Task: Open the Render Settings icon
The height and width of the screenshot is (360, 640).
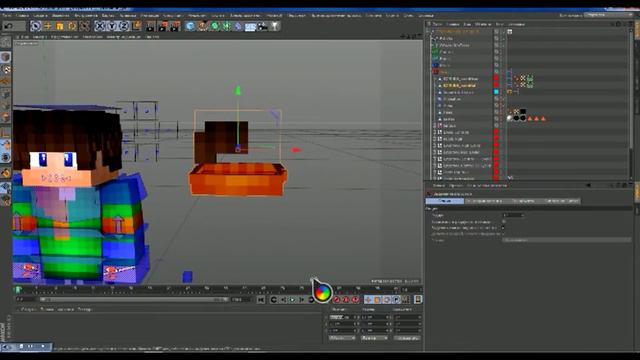Action: [175, 26]
